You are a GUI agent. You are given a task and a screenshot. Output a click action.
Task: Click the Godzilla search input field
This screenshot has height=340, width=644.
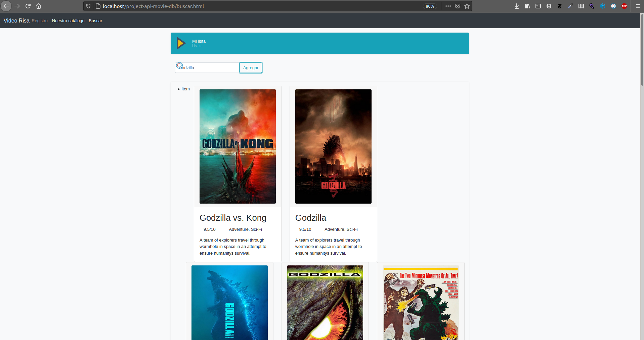(x=207, y=67)
